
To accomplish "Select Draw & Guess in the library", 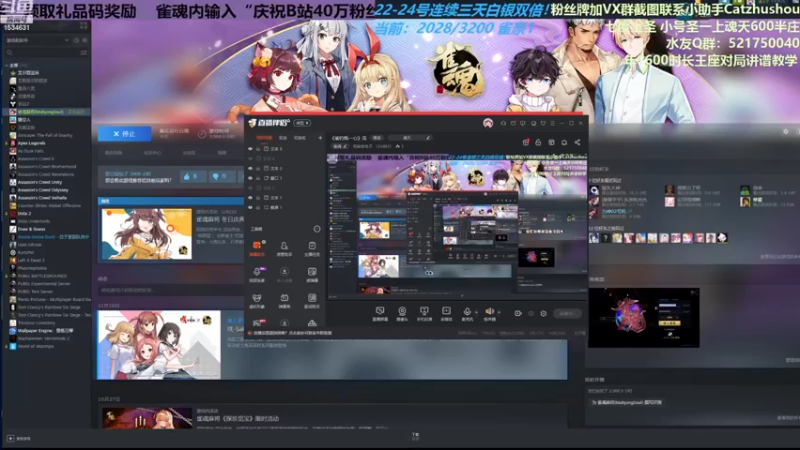I will [x=31, y=229].
